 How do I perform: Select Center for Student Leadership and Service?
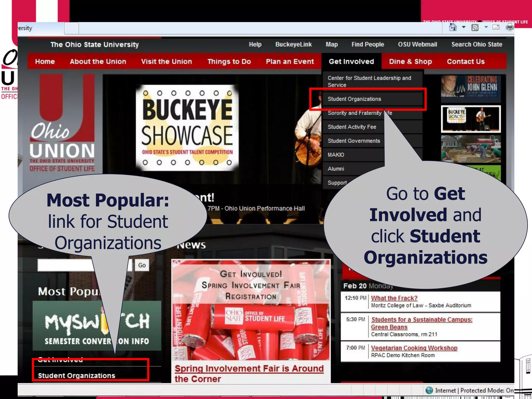click(372, 81)
